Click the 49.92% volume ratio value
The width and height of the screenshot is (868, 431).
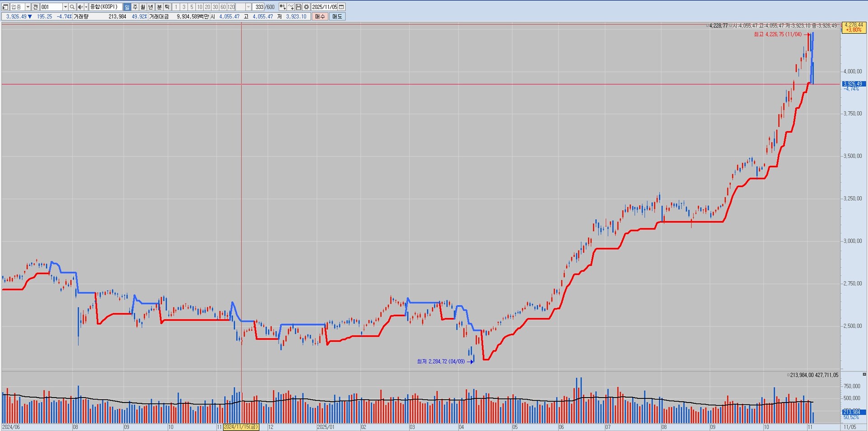coord(139,16)
